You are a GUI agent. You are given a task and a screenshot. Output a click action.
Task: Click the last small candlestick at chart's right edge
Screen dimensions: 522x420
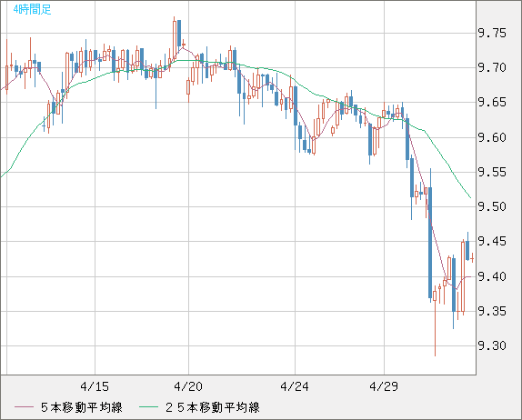pos(472,258)
